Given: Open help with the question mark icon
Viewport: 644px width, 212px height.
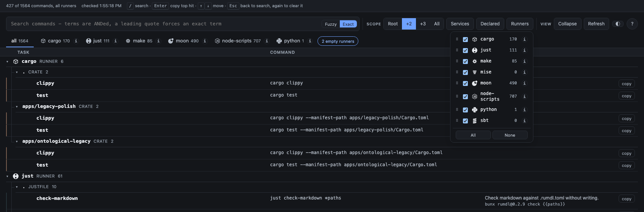Looking at the screenshot, I should click(x=632, y=24).
